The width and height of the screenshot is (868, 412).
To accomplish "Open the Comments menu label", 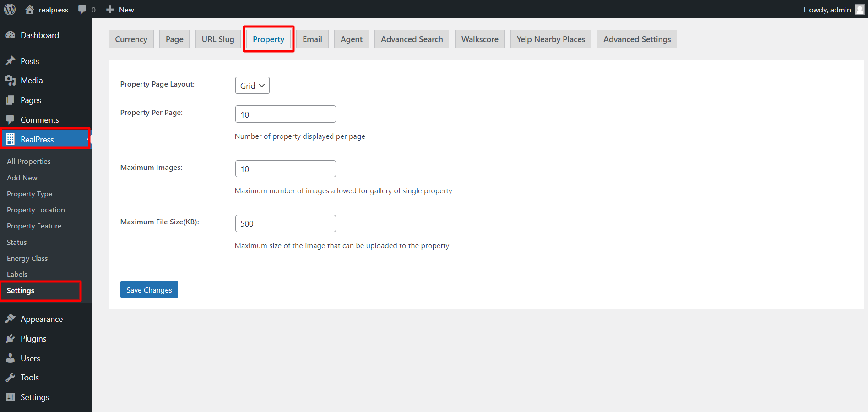I will [x=40, y=120].
